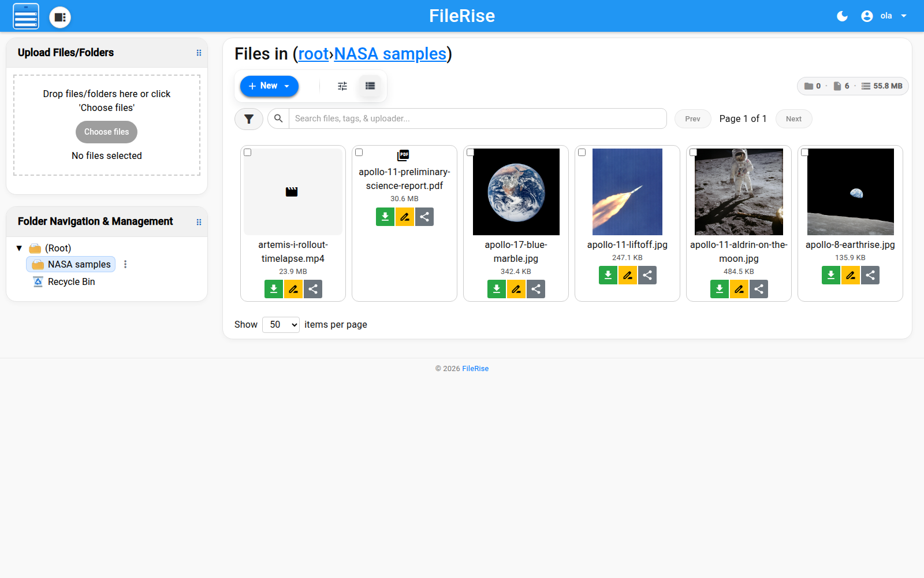This screenshot has width=924, height=578.
Task: Switch to list view mode
Action: click(370, 86)
